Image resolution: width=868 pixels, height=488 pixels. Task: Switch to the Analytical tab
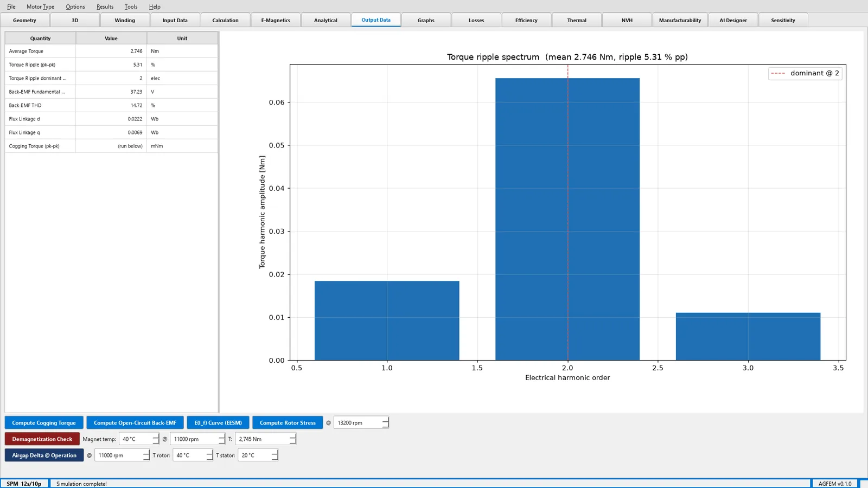point(325,20)
